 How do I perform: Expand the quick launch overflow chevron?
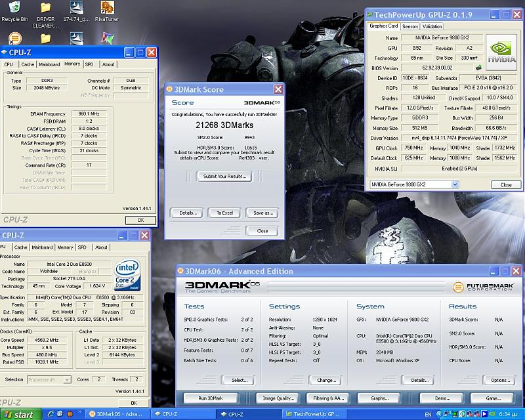point(80,412)
